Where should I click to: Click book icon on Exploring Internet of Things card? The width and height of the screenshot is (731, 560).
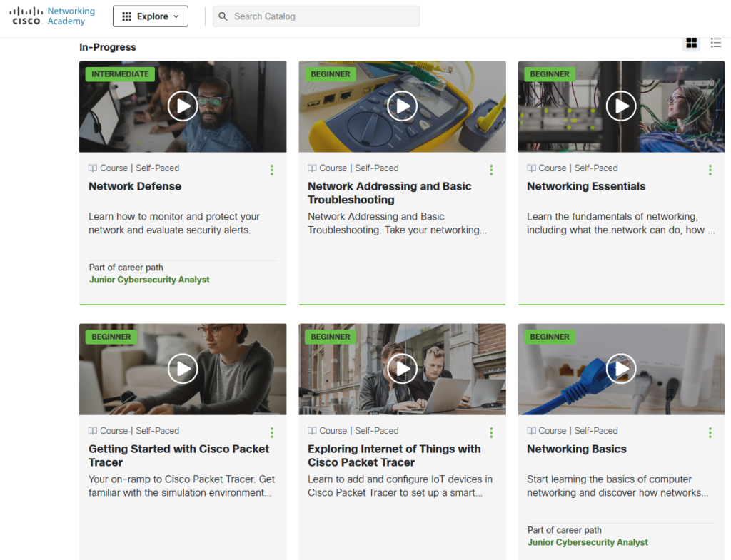pos(312,431)
